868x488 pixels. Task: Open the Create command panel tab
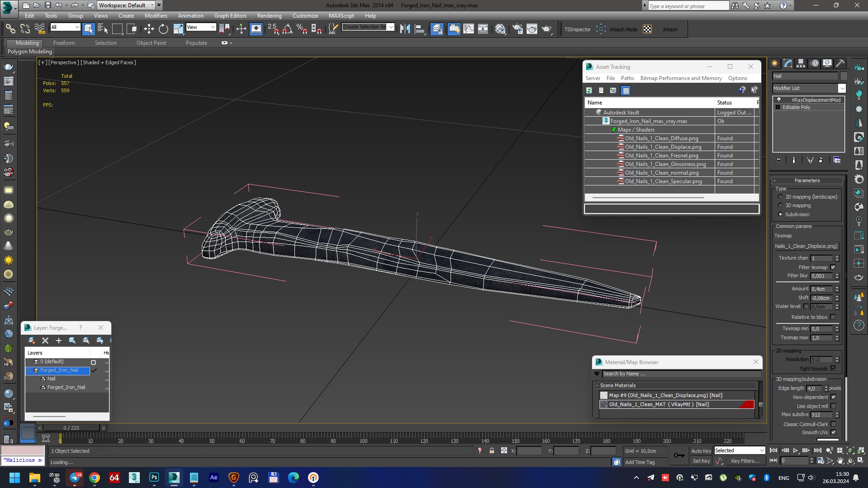(775, 63)
